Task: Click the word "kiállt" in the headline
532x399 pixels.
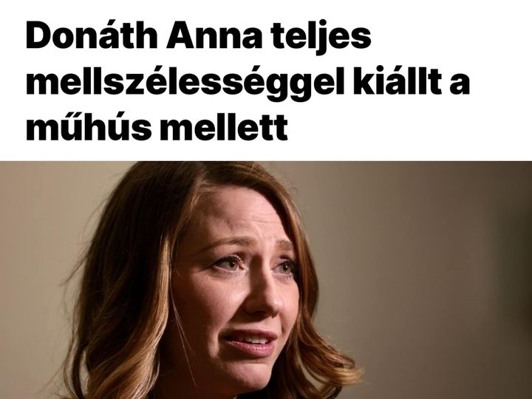Action: (x=398, y=83)
